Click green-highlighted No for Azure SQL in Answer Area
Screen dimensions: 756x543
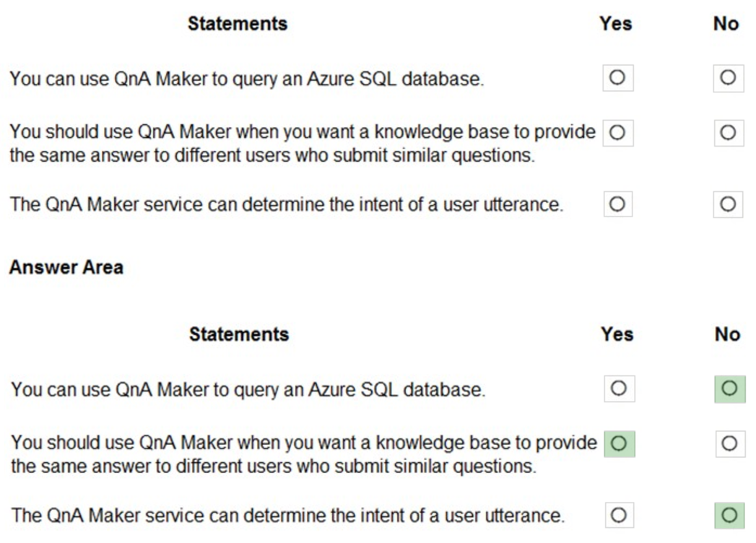click(x=729, y=388)
